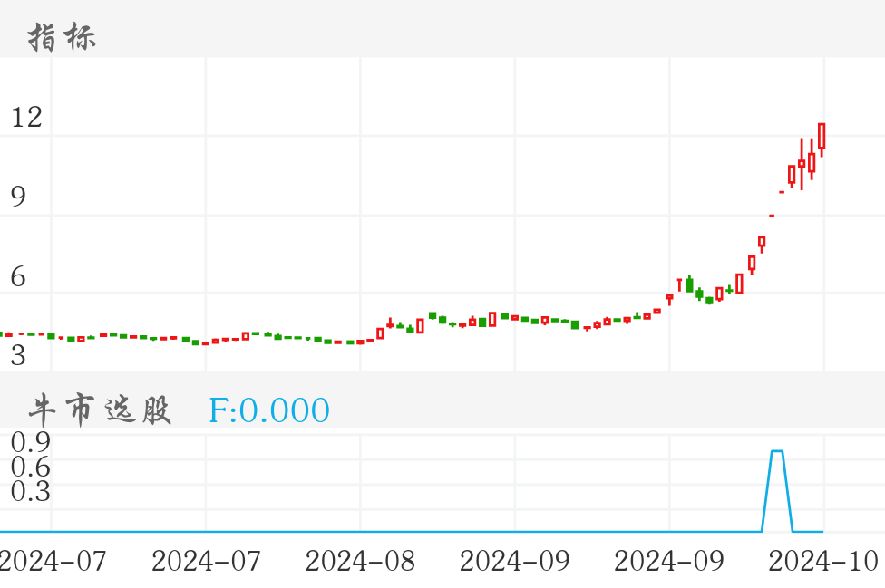Click the second 2024-09 date label
Viewport: 885px width, 588px height.
(x=669, y=562)
